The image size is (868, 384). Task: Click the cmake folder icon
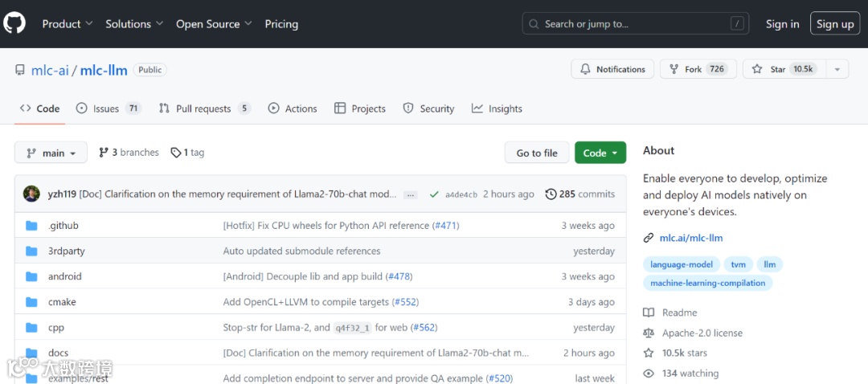[x=31, y=302]
